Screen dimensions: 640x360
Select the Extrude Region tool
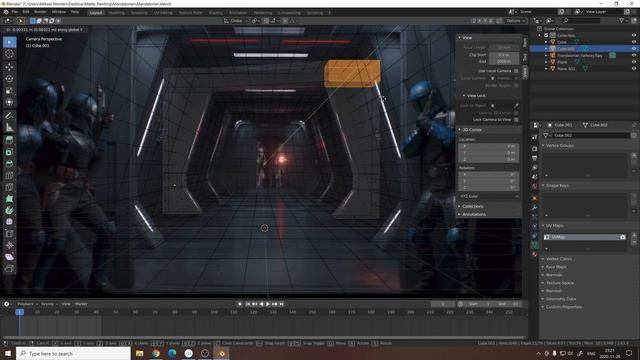pos(9,140)
